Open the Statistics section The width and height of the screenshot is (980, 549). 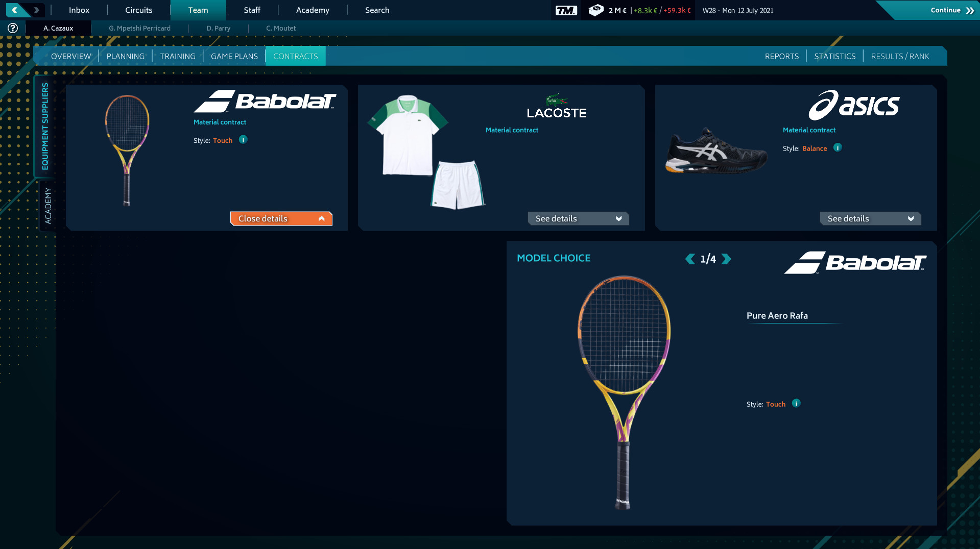834,56
